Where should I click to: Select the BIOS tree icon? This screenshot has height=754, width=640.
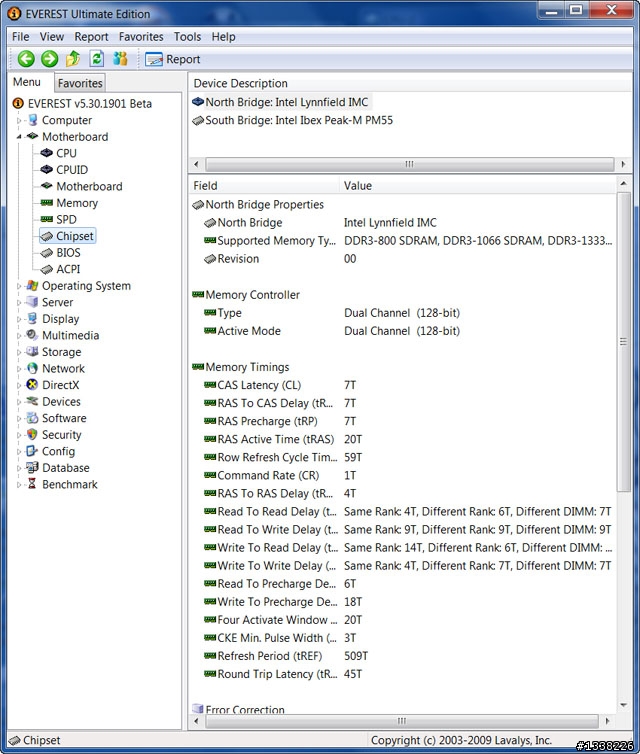tap(47, 252)
